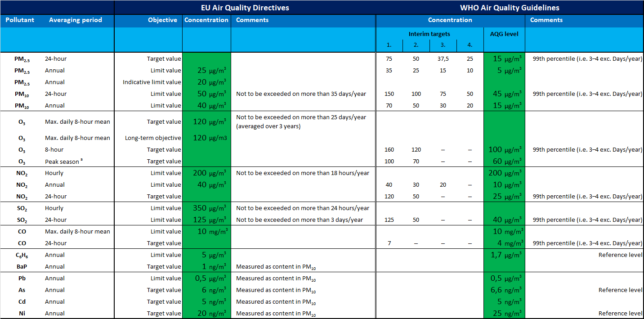
Task: Select the AQG level column header
Action: [x=504, y=34]
